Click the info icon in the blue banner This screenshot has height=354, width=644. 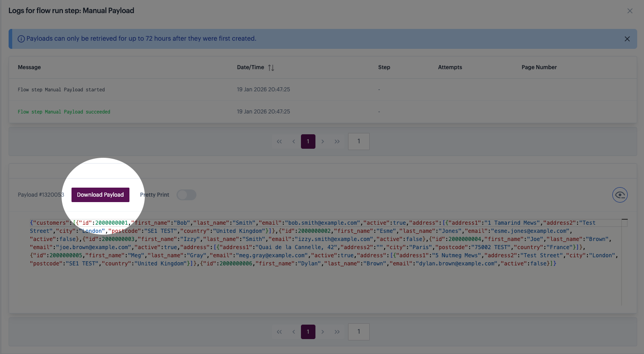(x=21, y=39)
